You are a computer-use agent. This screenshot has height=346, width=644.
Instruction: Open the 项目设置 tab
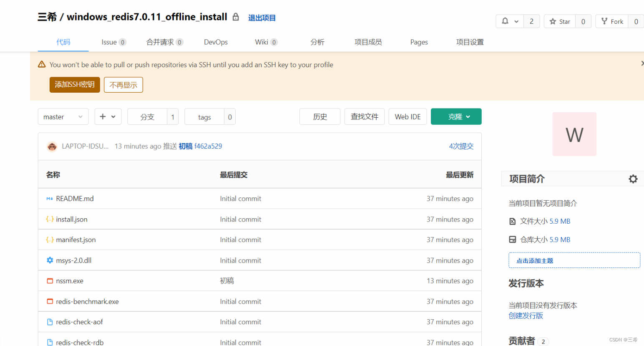(470, 42)
